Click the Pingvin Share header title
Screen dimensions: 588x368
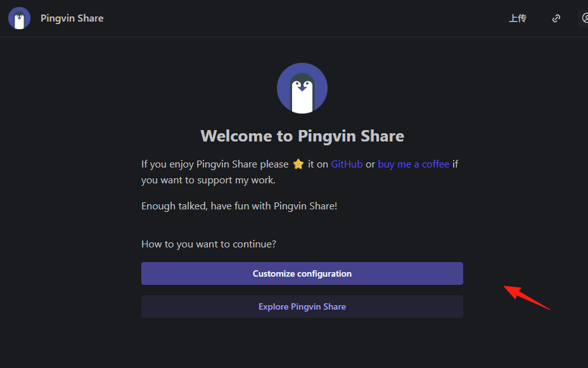coord(72,18)
